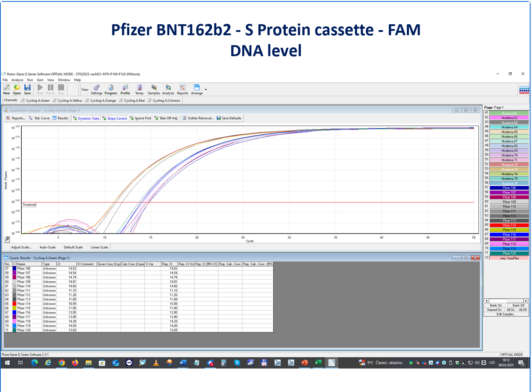Toggle neg. VaxxPlex sample in list
The width and height of the screenshot is (532, 392).
[x=509, y=258]
